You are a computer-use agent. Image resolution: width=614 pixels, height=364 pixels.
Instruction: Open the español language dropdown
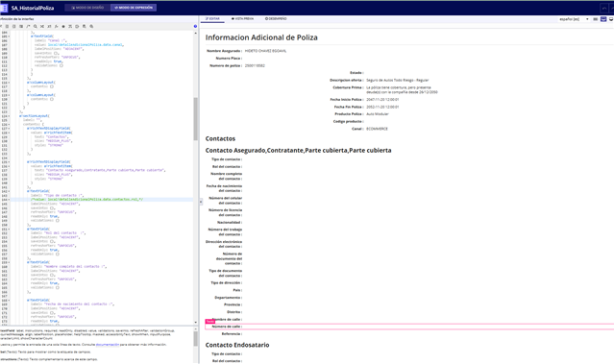(x=574, y=19)
